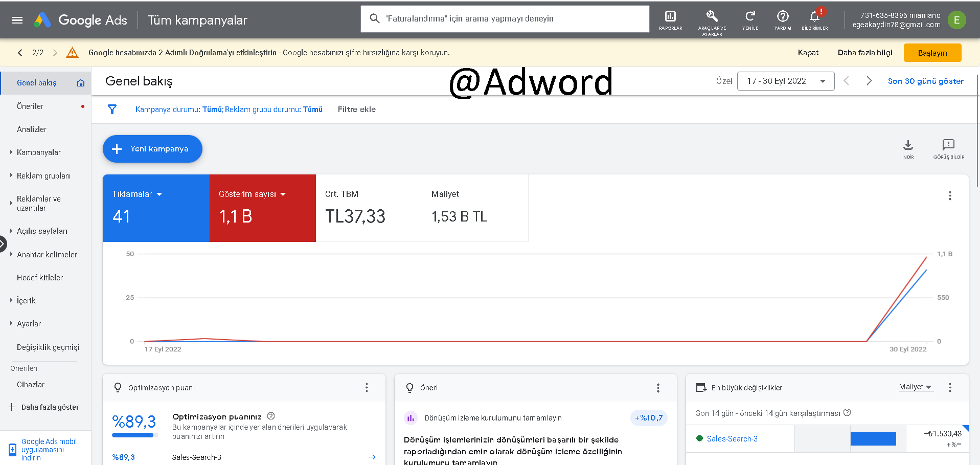Screen dimensions: 980x465
Task: Select the Ort. TBM metric card
Action: click(x=369, y=208)
